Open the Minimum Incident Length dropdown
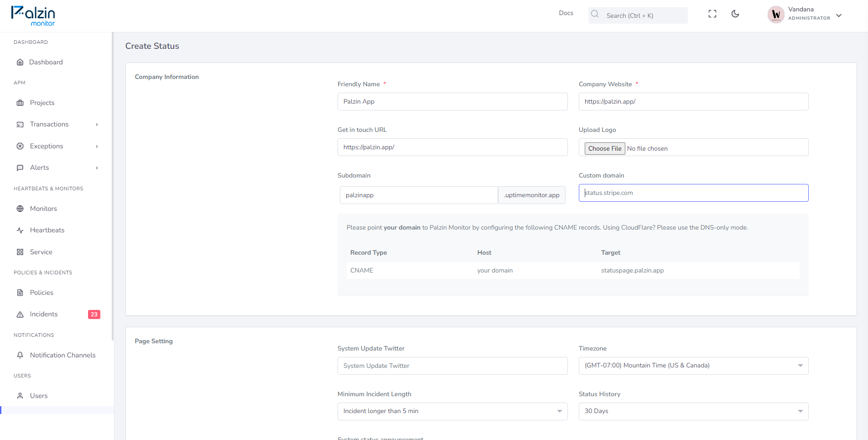Image resolution: width=868 pixels, height=440 pixels. 452,411
